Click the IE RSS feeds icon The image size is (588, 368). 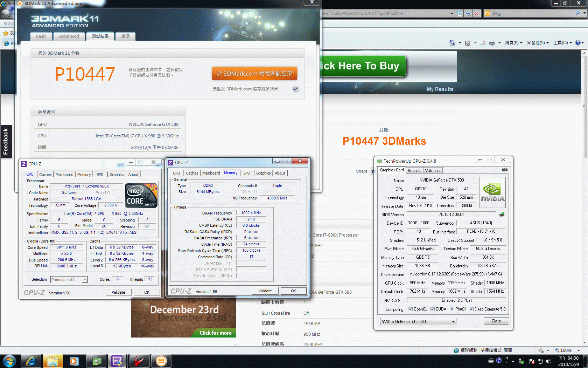click(468, 43)
